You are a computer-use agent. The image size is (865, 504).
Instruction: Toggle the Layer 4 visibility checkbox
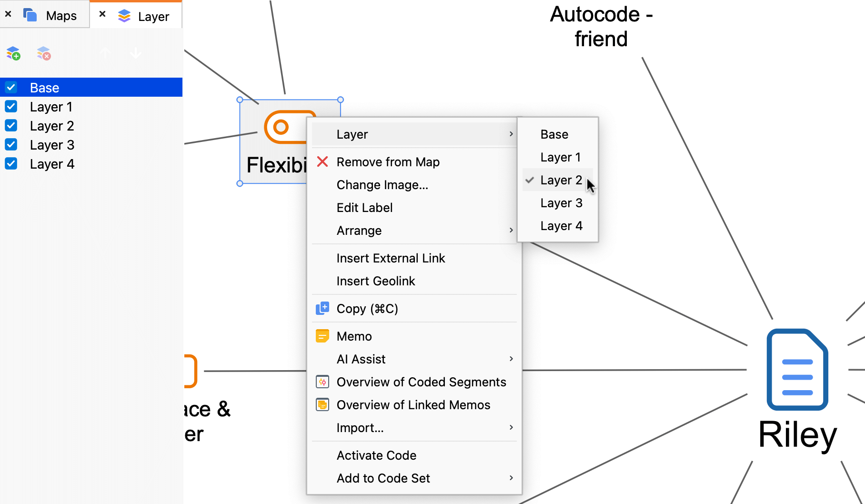pyautogui.click(x=11, y=163)
